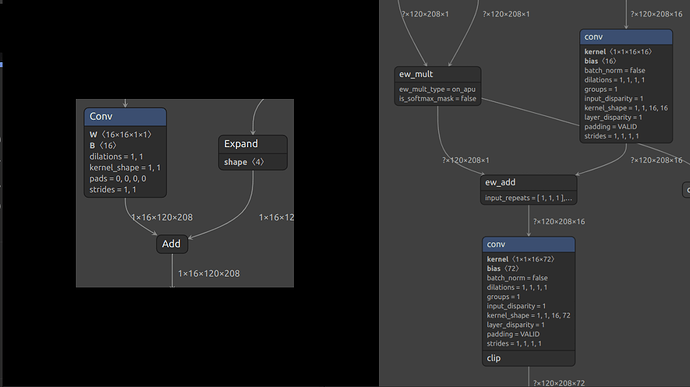Click the W ⟨16×16×1×1⟩ weight entry
This screenshot has width=690, height=387.
pos(121,135)
